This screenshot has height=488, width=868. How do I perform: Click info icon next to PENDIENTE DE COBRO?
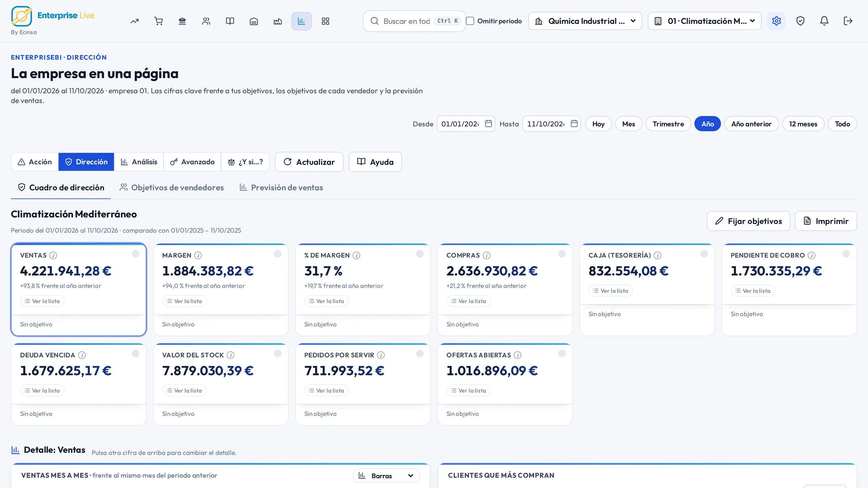tap(812, 255)
